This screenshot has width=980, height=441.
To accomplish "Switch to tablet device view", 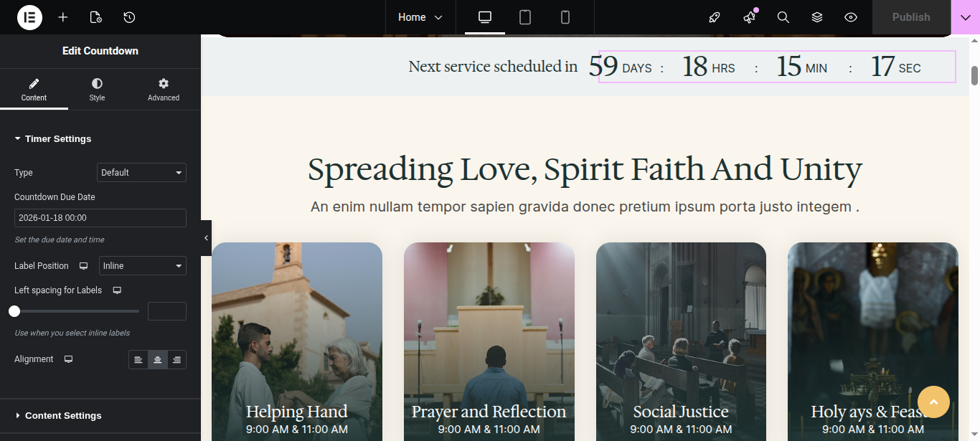I will tap(525, 17).
